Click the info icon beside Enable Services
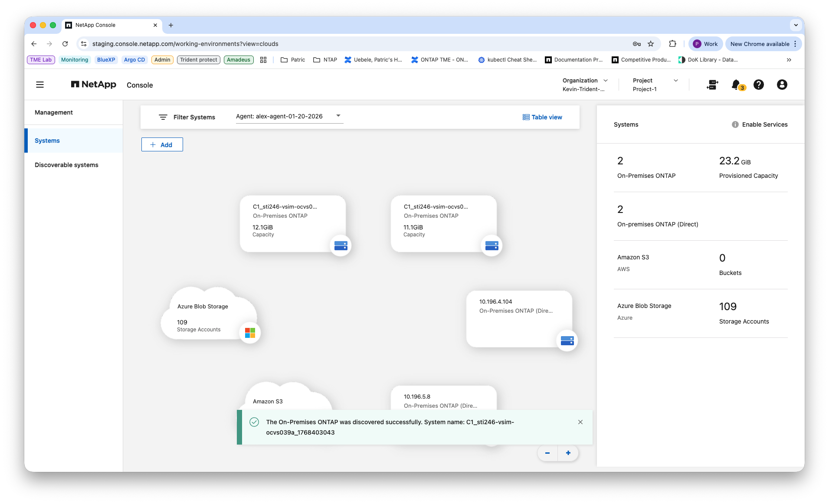The width and height of the screenshot is (829, 504). click(735, 124)
